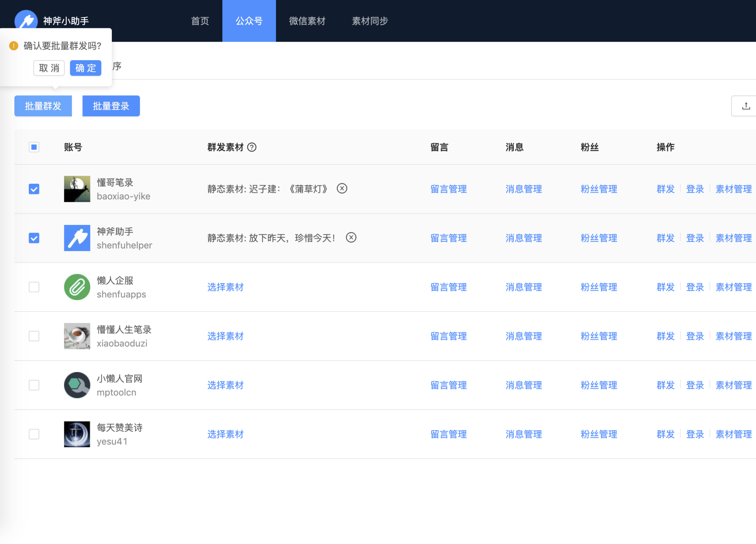This screenshot has width=756, height=544.
Task: Uncheck the 神斧助手 row checkbox
Action: point(34,238)
